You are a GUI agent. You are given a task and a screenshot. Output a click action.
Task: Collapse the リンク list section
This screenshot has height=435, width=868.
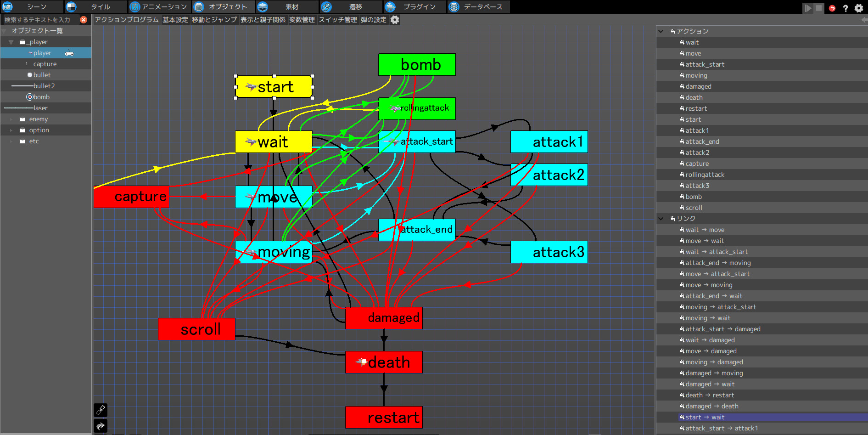click(x=661, y=219)
